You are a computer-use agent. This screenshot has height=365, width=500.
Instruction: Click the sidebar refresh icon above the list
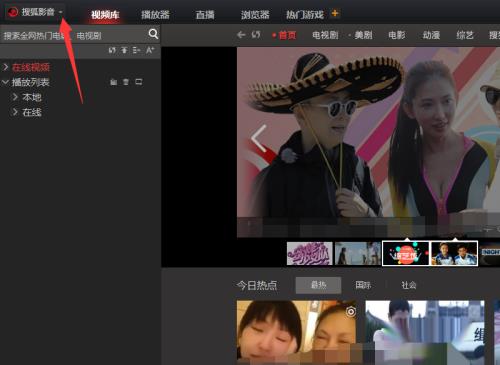tap(112, 50)
